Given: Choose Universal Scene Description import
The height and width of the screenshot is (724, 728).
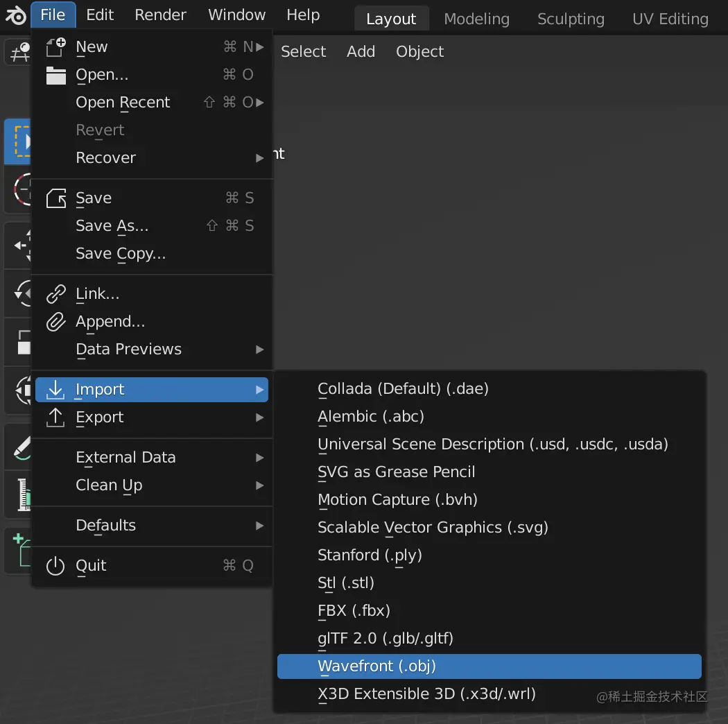Looking at the screenshot, I should click(x=489, y=445).
